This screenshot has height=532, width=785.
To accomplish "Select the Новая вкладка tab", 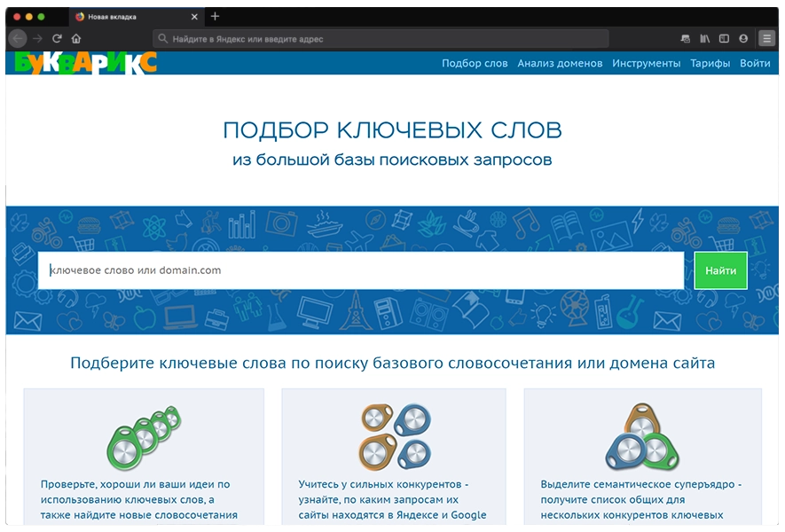I will tap(137, 17).
